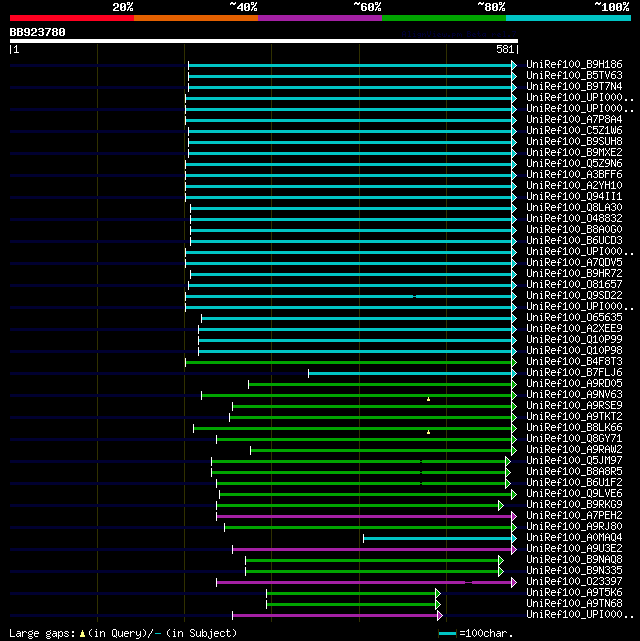
Task: Select hit label UniRef100_A9TN68
Action: tap(574, 604)
